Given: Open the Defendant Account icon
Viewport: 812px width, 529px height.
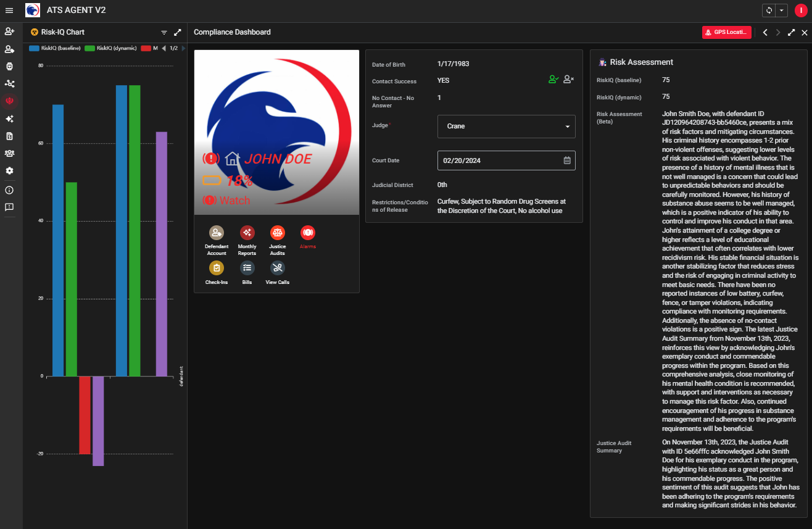Looking at the screenshot, I should pyautogui.click(x=217, y=233).
